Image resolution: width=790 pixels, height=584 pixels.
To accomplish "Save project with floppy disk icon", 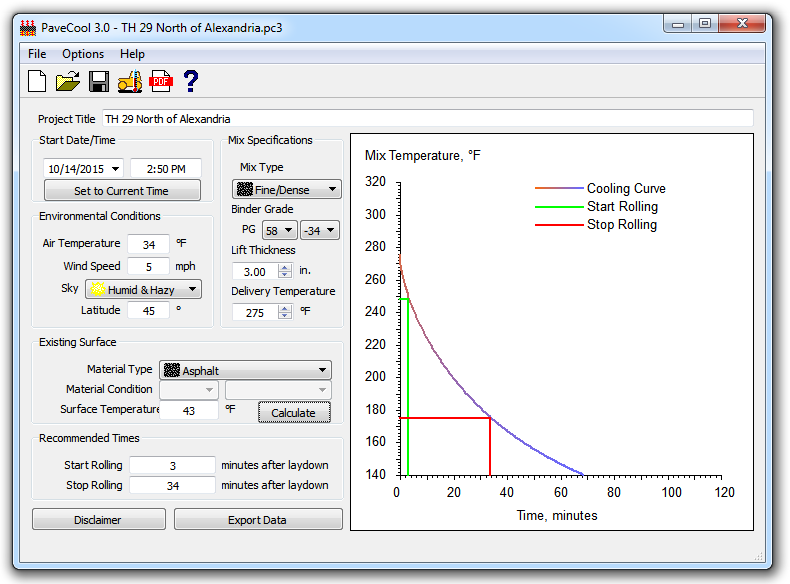I will click(x=99, y=82).
